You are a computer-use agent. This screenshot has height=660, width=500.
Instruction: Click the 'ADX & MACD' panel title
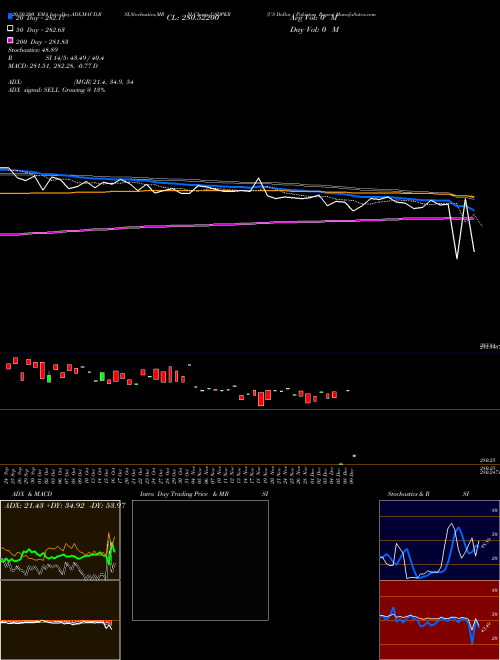point(32,494)
